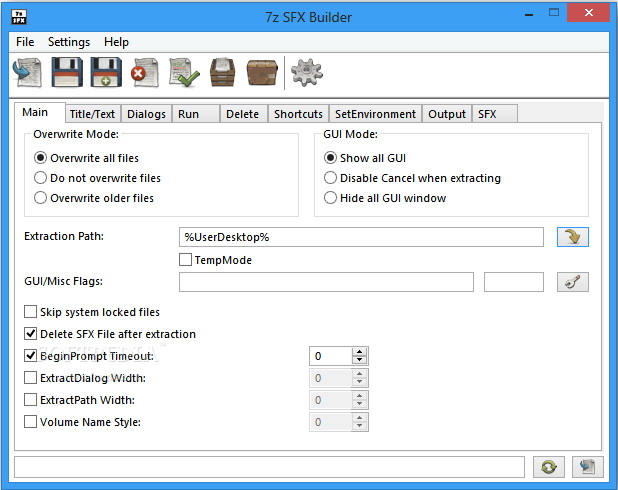This screenshot has width=618, height=490.
Task: Open the gear settings toolbar icon
Action: pos(307,73)
